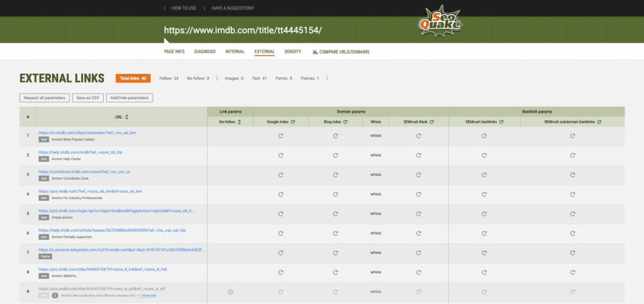Request Google index for row 3 Contributor Zone
The height and width of the screenshot is (304, 644).
click(280, 174)
